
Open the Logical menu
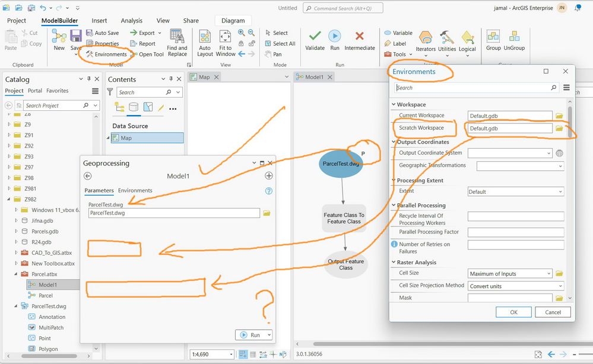(467, 43)
